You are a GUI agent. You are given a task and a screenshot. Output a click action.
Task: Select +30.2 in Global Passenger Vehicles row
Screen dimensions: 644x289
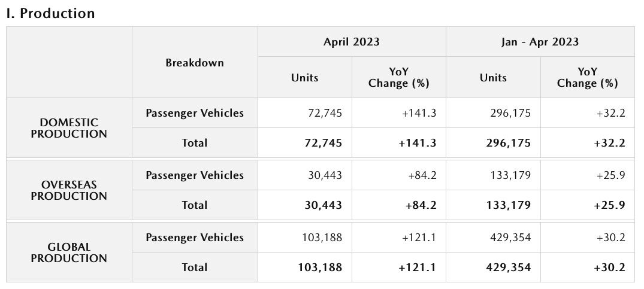click(x=610, y=238)
